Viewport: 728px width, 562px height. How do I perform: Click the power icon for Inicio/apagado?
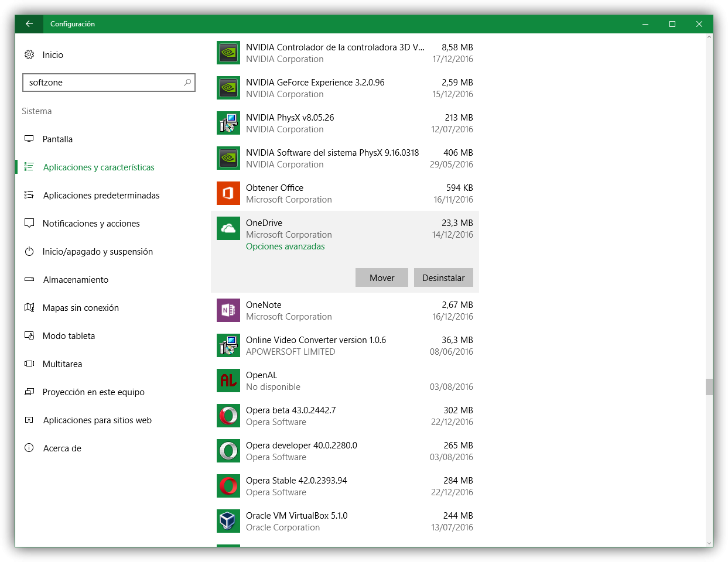(x=29, y=251)
